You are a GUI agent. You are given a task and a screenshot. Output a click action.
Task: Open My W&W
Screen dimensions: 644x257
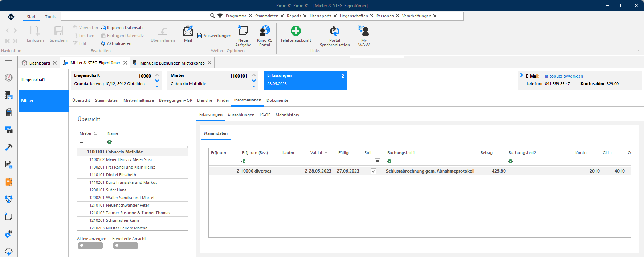(364, 36)
